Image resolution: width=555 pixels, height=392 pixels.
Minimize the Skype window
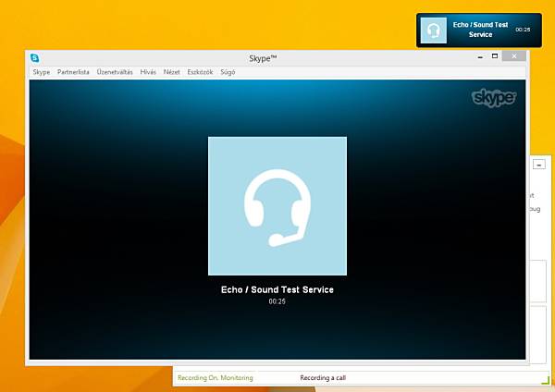coord(480,56)
